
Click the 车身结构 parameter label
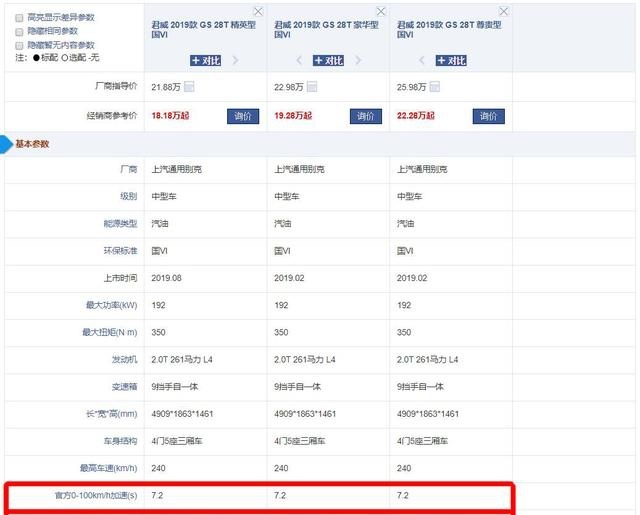[120, 441]
